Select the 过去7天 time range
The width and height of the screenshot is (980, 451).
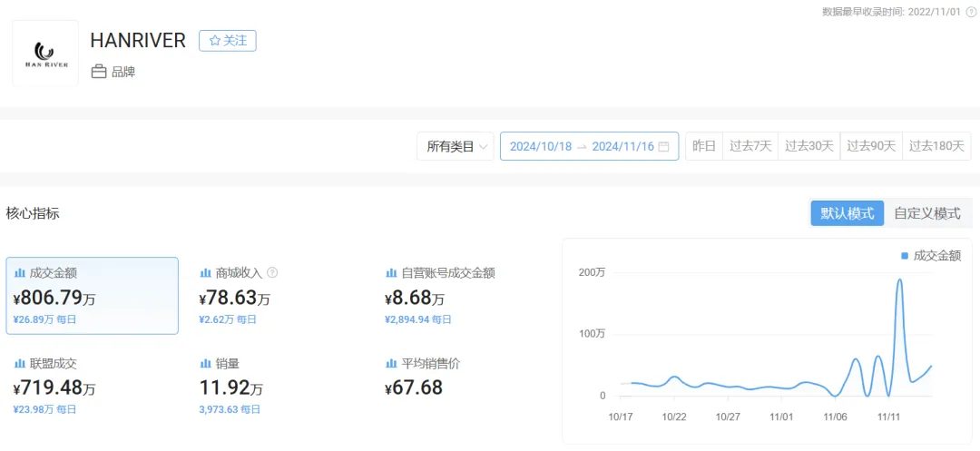pyautogui.click(x=750, y=147)
